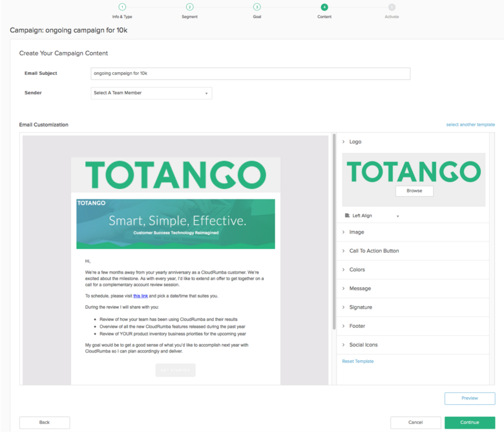Click the 'Create Your Campaign Content' heading
Viewport: 504px width, 437px height.
coord(63,54)
